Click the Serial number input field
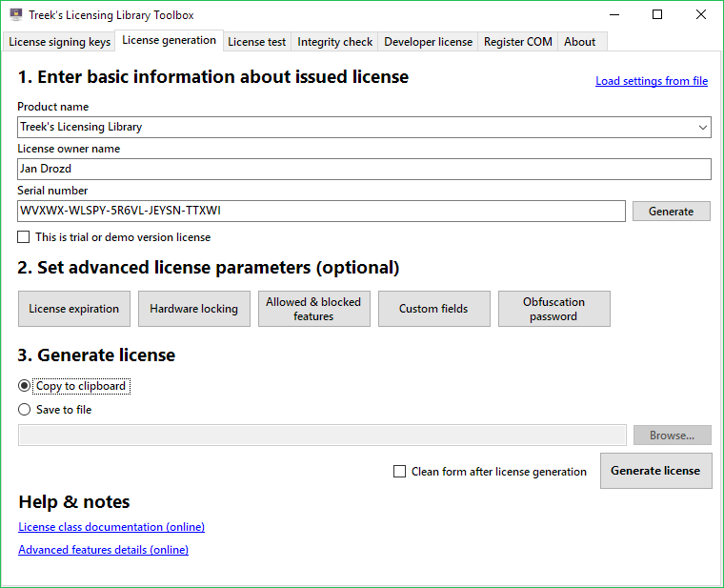Screen dimensions: 724x588 click(321, 211)
